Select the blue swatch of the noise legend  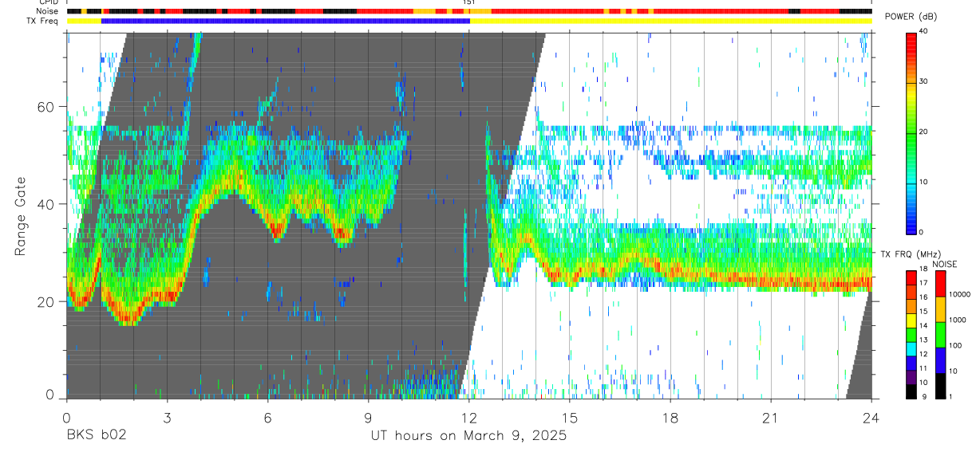coord(939,360)
